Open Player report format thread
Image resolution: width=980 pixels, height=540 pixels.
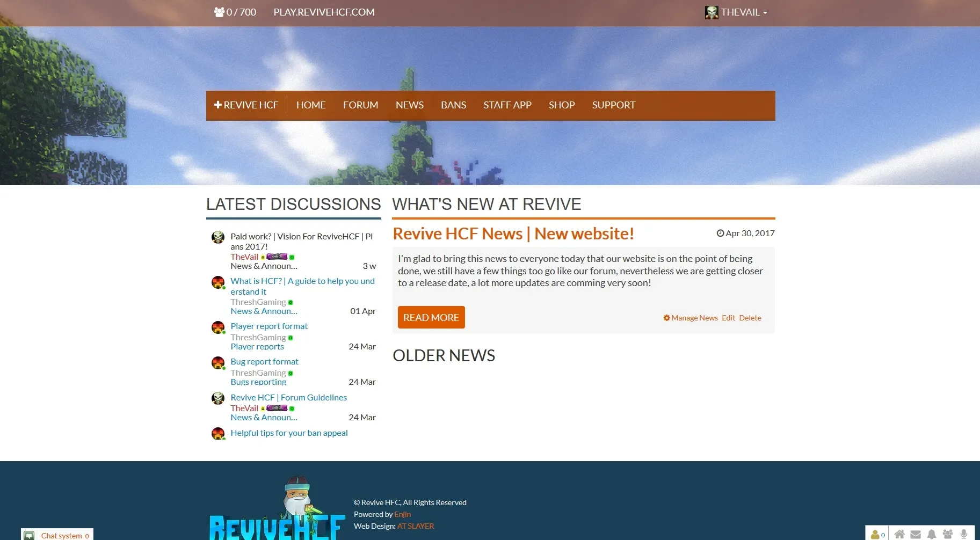click(269, 326)
